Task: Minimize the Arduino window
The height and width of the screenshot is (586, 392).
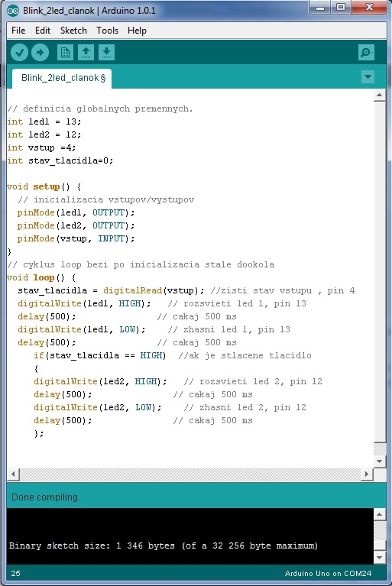Action: click(x=320, y=8)
